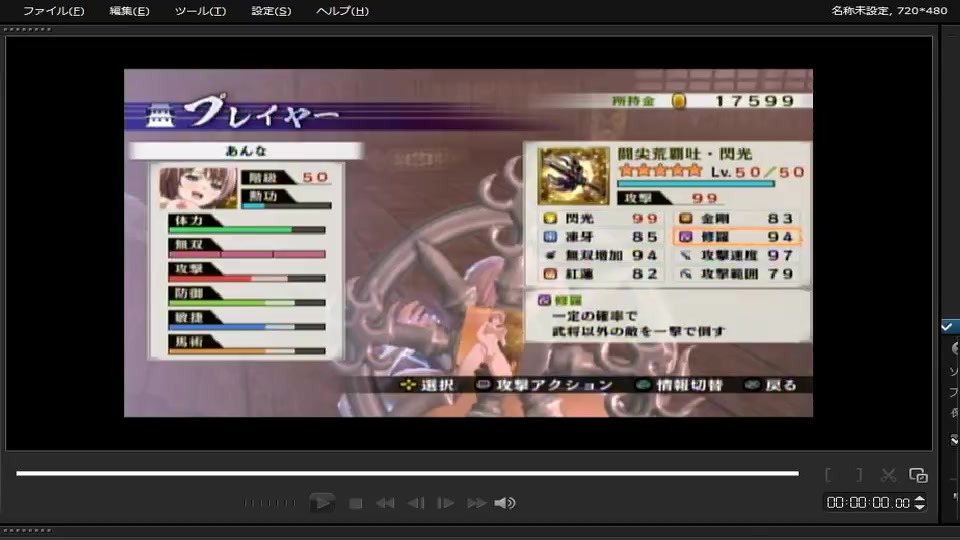Viewport: 960px width, 540px height.
Task: Click the timecode field 00:00:00.00
Action: pos(868,503)
